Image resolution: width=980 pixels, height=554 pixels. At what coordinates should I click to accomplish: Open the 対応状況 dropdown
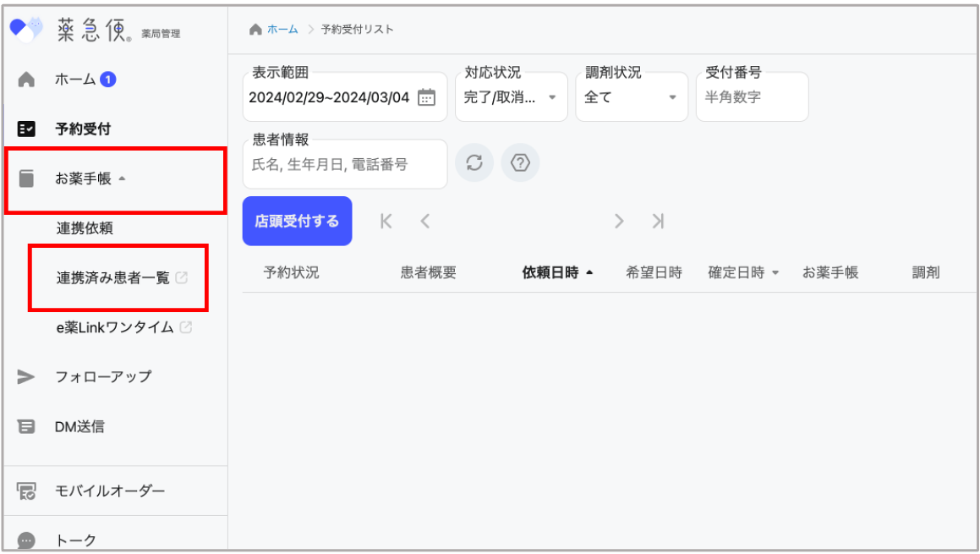coord(511,97)
